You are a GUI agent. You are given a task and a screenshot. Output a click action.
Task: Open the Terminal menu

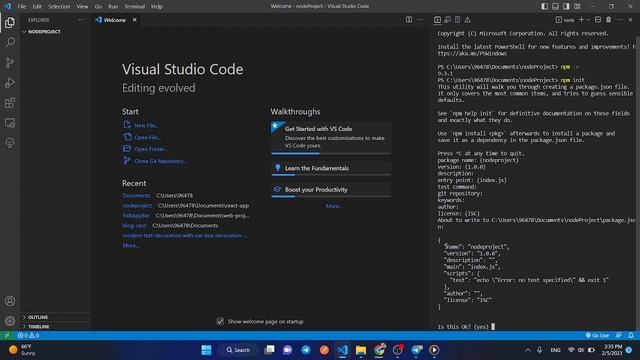pyautogui.click(x=135, y=7)
